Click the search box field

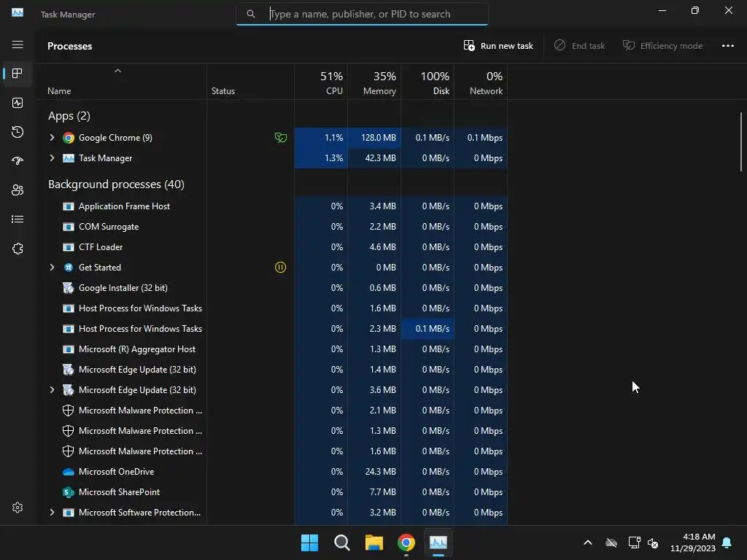(362, 14)
